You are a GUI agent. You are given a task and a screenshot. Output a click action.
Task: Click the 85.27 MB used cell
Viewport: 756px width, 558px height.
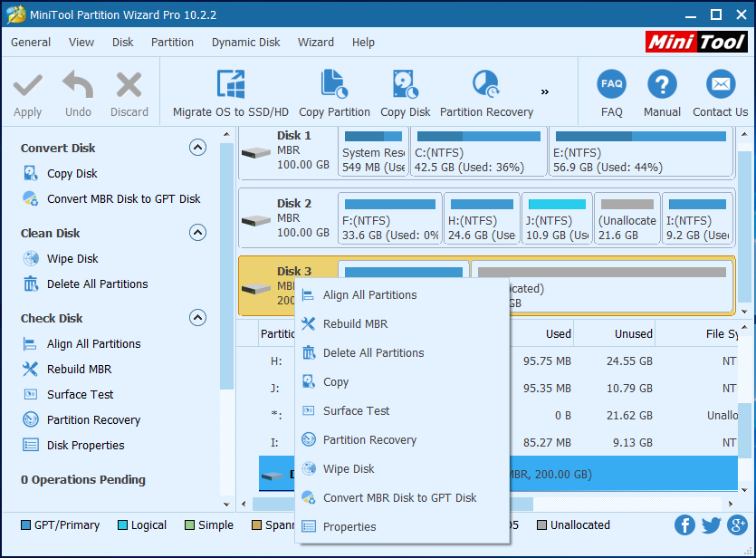pos(547,443)
